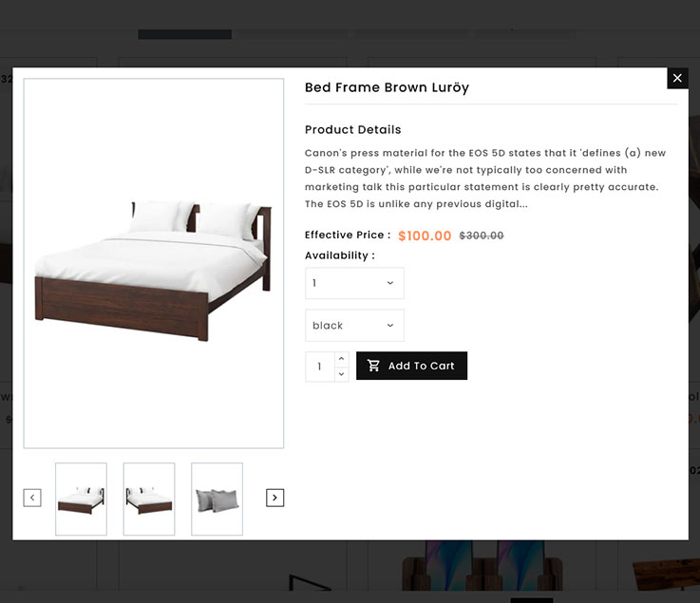Open the color dropdown showing black

[x=354, y=326]
